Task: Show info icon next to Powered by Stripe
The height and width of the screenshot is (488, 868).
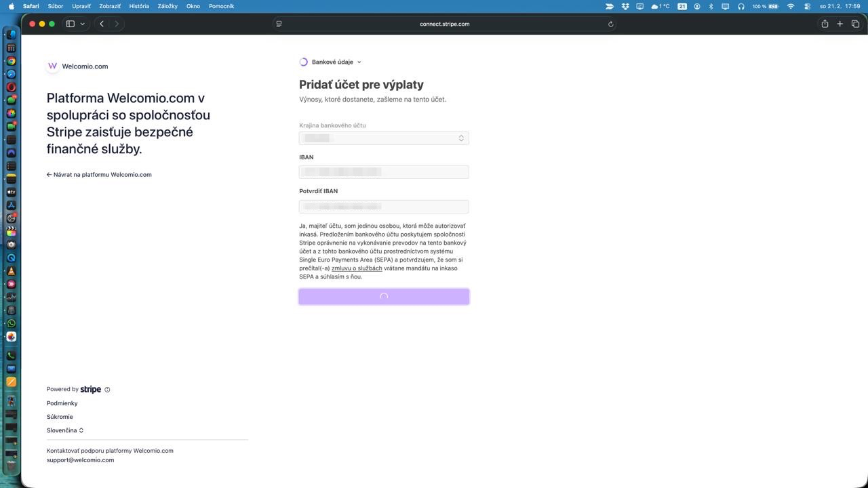Action: point(107,390)
